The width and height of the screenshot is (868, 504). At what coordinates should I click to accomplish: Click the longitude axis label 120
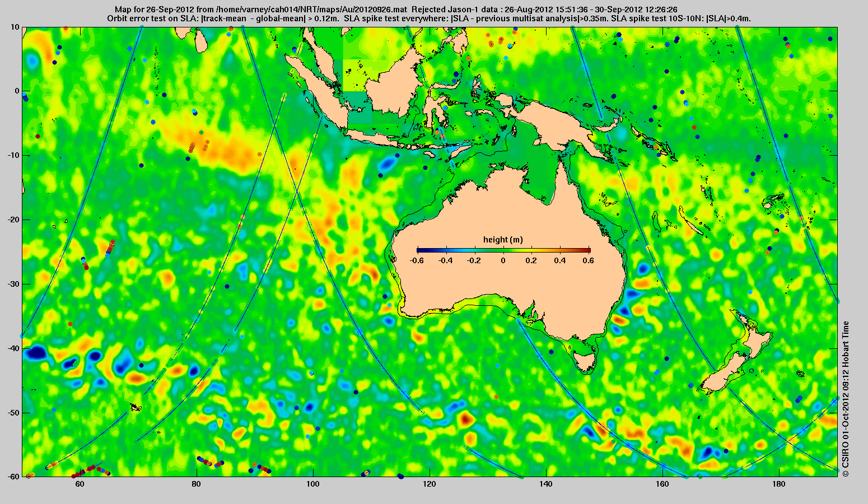430,484
